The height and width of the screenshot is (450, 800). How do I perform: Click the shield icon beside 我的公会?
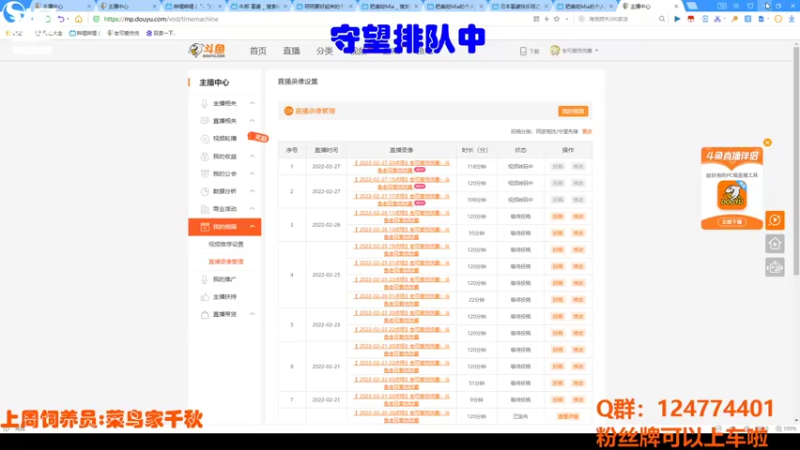coord(204,174)
